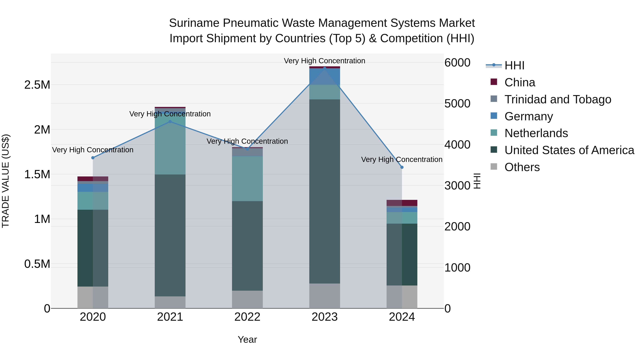This screenshot has height=362, width=644.
Task: Click the Very High Concentration label above 2024
Action: coord(402,159)
